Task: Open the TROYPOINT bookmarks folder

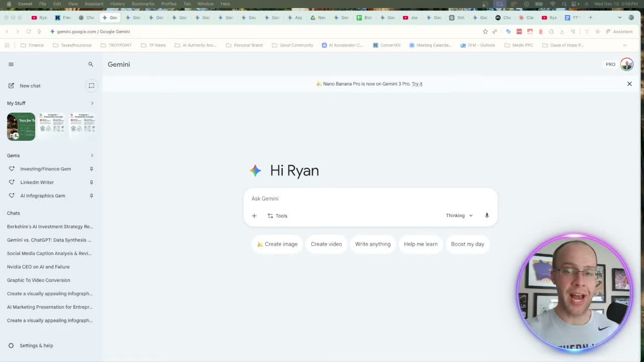Action: pyautogui.click(x=116, y=45)
